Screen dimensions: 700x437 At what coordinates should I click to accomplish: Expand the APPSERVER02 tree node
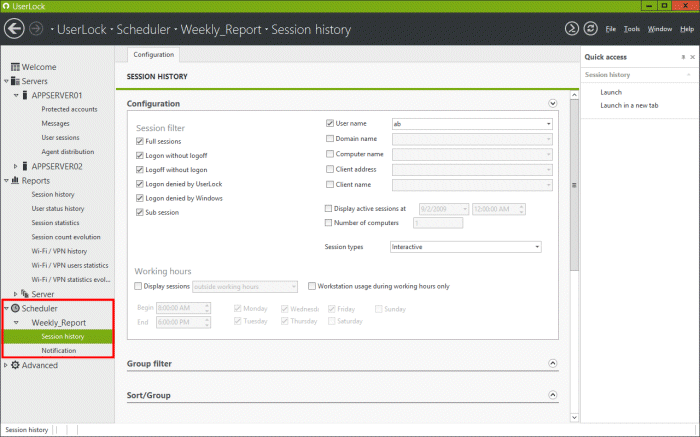point(15,166)
